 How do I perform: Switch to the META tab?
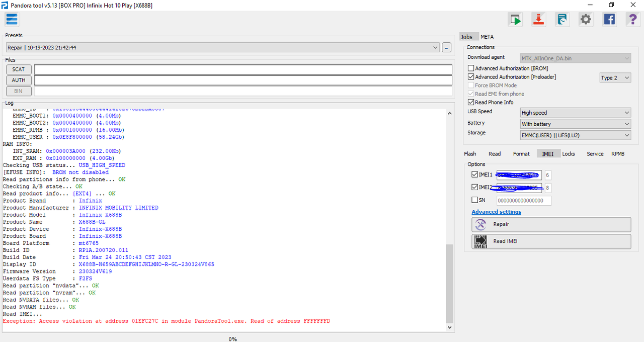487,37
